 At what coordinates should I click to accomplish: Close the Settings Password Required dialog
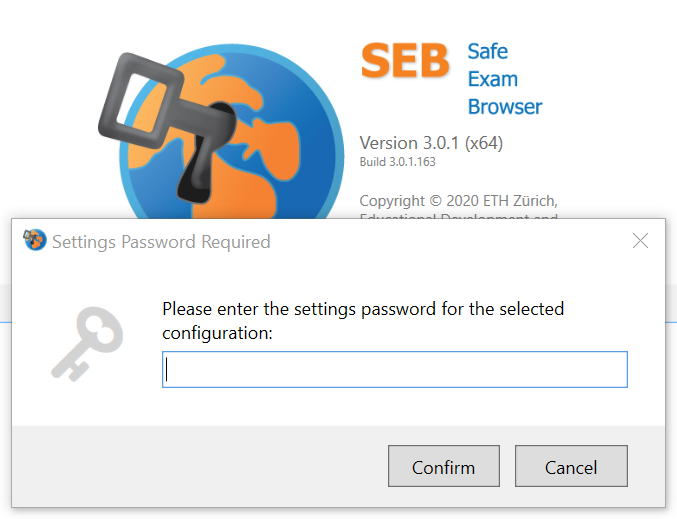pyautogui.click(x=640, y=241)
